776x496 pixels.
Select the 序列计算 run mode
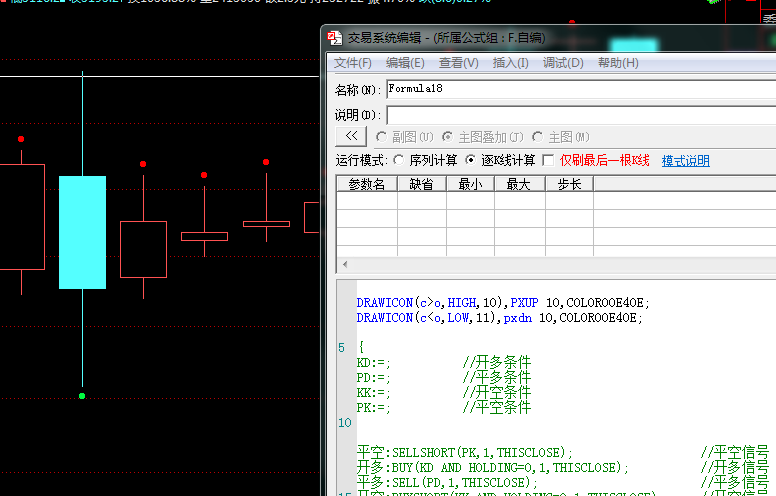coord(400,160)
